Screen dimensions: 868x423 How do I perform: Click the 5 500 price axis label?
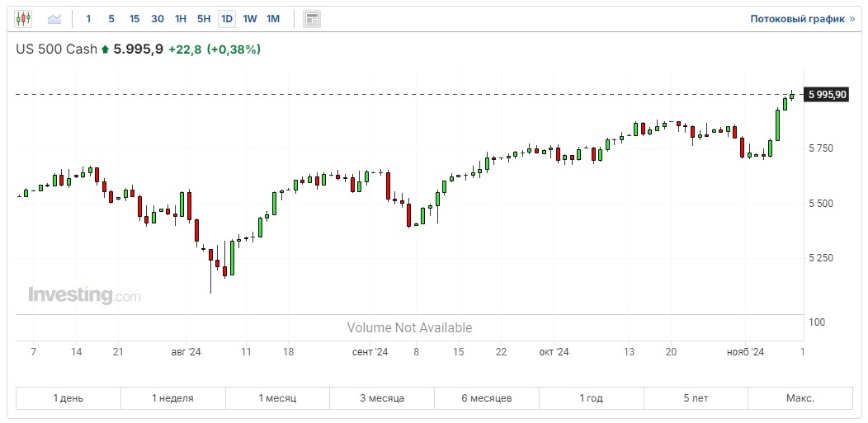tap(821, 204)
